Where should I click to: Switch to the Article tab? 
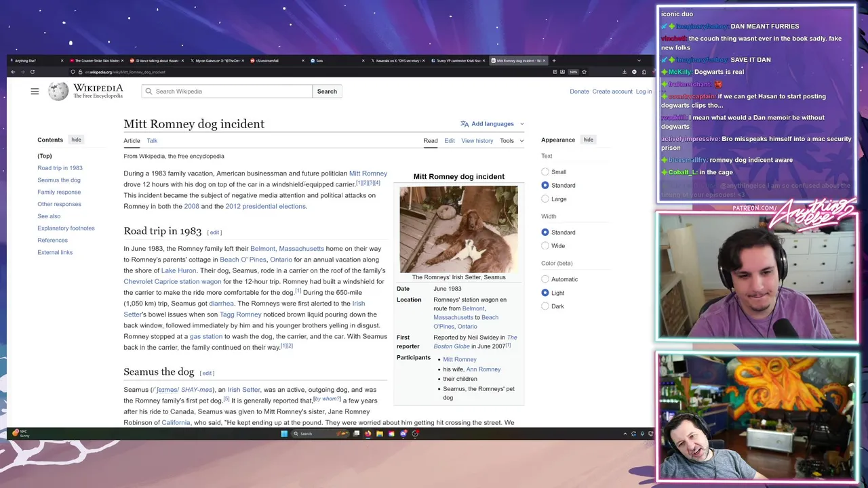[132, 141]
